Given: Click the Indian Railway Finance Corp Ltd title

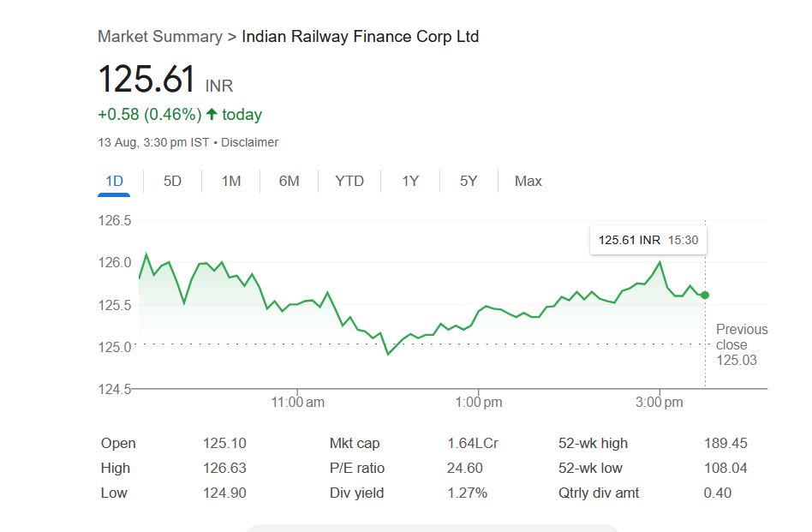Looking at the screenshot, I should tap(360, 36).
